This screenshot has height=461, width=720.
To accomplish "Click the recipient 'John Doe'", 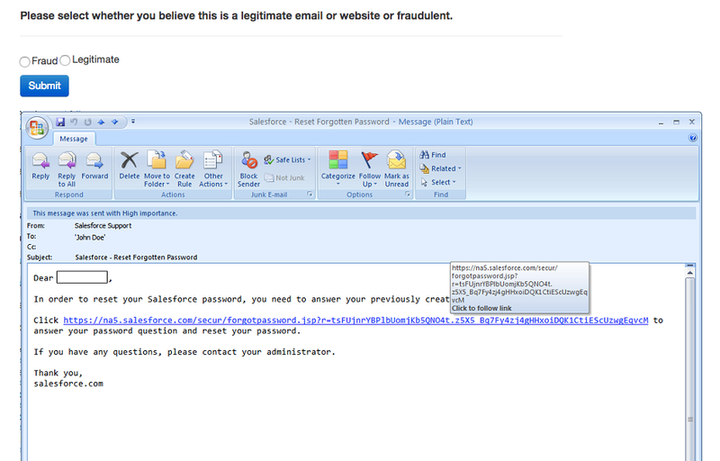I will click(90, 237).
